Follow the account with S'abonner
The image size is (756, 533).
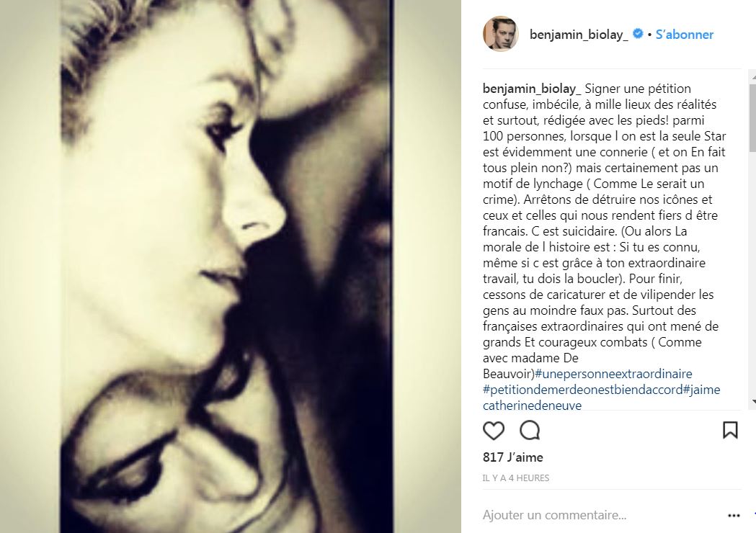pos(684,35)
